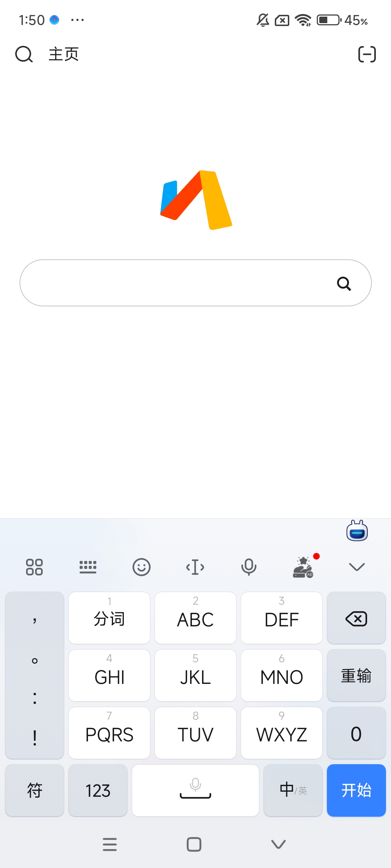Toggle the 中/英 language switch key

293,790
